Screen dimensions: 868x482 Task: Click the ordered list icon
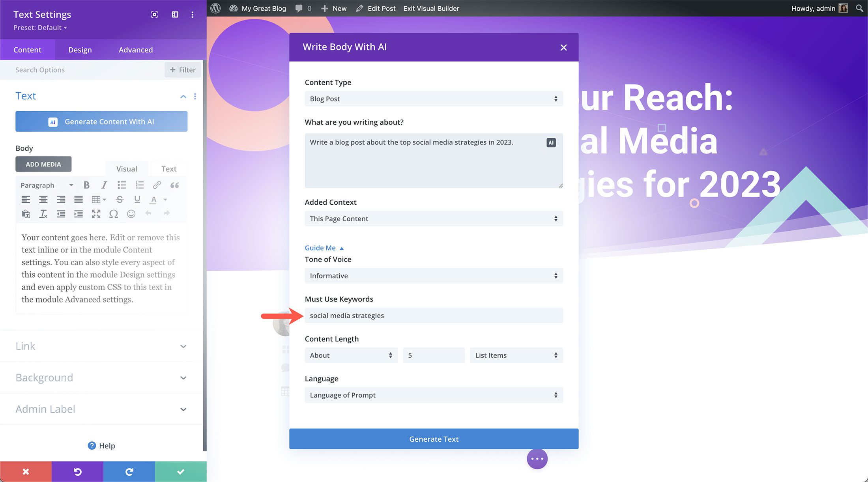click(140, 185)
